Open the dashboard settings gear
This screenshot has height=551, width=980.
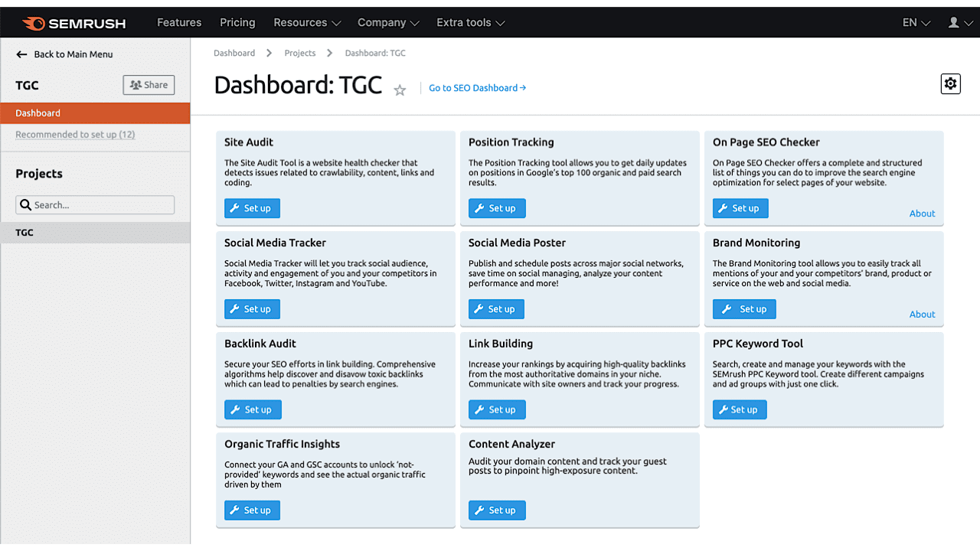(x=950, y=83)
